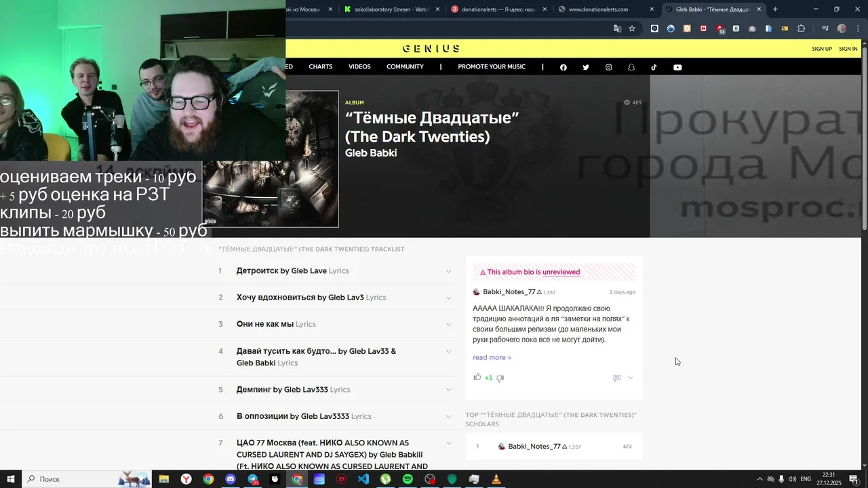Open Демпинг by Gleb Lav333 lyrics
This screenshot has height=488, width=868.
(x=293, y=390)
